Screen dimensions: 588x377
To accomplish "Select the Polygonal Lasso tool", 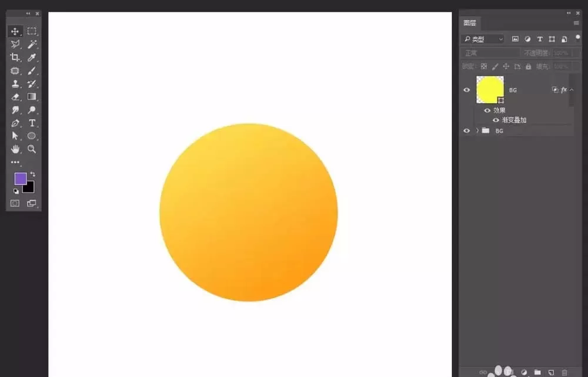I will click(15, 44).
